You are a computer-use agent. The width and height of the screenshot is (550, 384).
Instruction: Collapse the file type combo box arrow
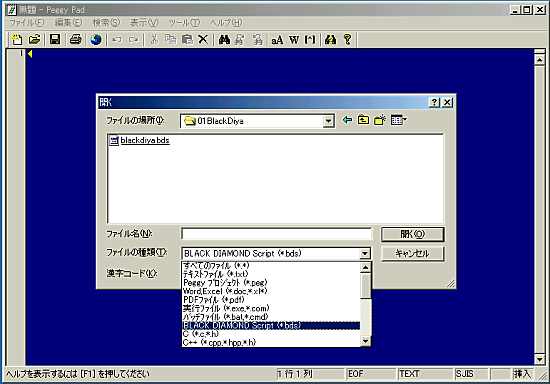click(365, 253)
